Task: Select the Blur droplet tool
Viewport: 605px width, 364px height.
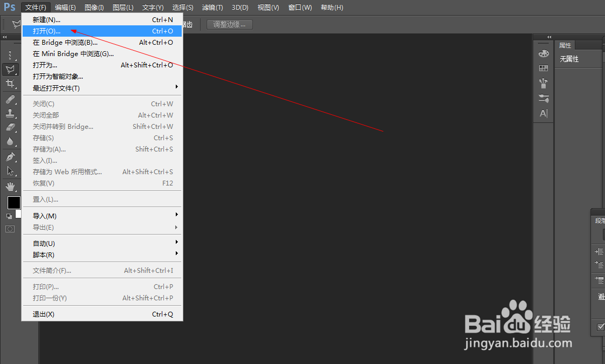Action: coord(10,141)
